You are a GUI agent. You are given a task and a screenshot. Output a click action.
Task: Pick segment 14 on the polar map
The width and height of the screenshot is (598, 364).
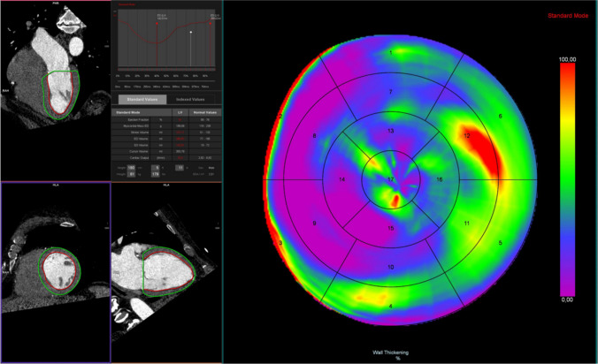341,179
